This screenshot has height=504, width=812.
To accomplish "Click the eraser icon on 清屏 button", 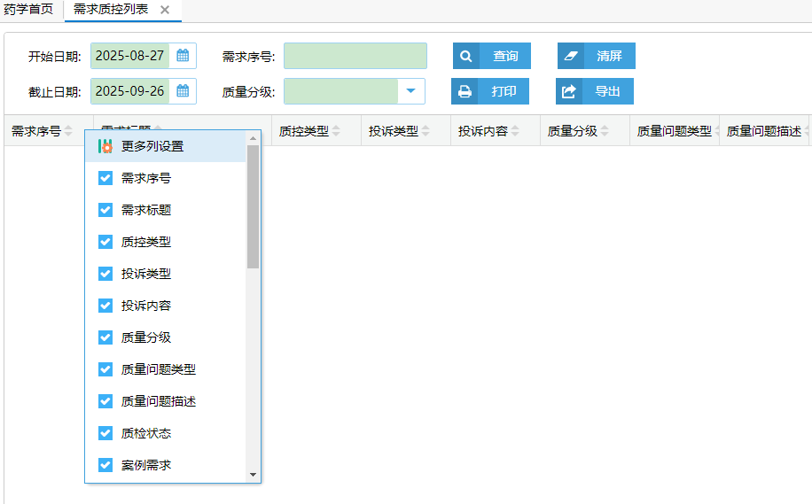I will tap(571, 56).
